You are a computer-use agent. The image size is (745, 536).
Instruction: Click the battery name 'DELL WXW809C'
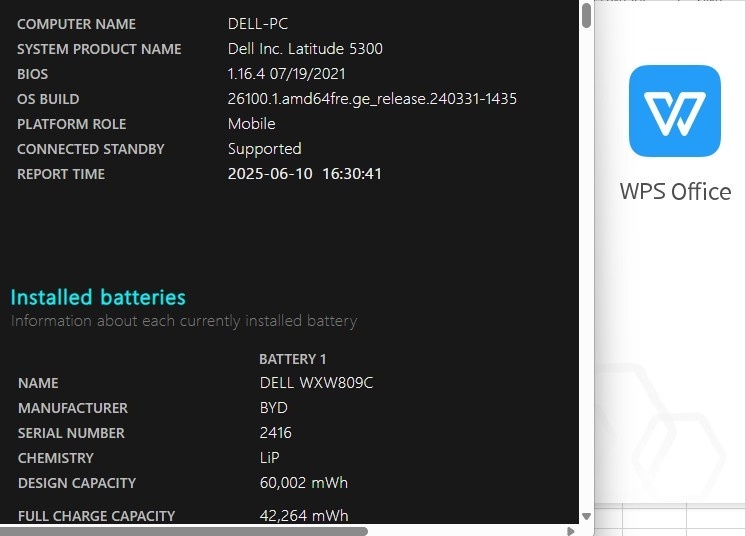316,383
